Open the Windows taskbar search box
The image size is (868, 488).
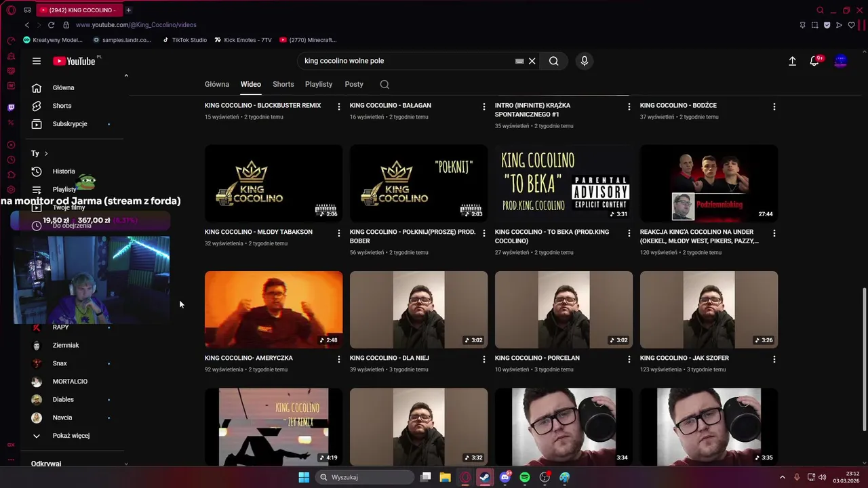[x=365, y=477]
